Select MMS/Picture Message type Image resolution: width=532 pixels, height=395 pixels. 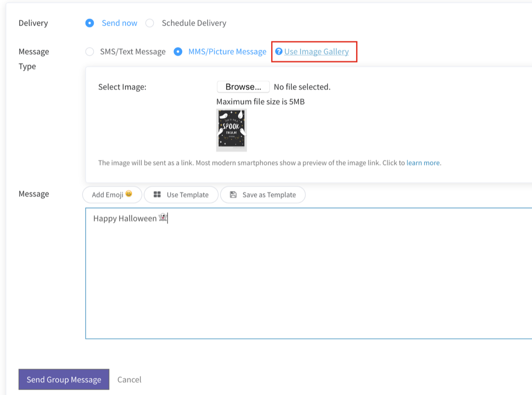pos(178,52)
